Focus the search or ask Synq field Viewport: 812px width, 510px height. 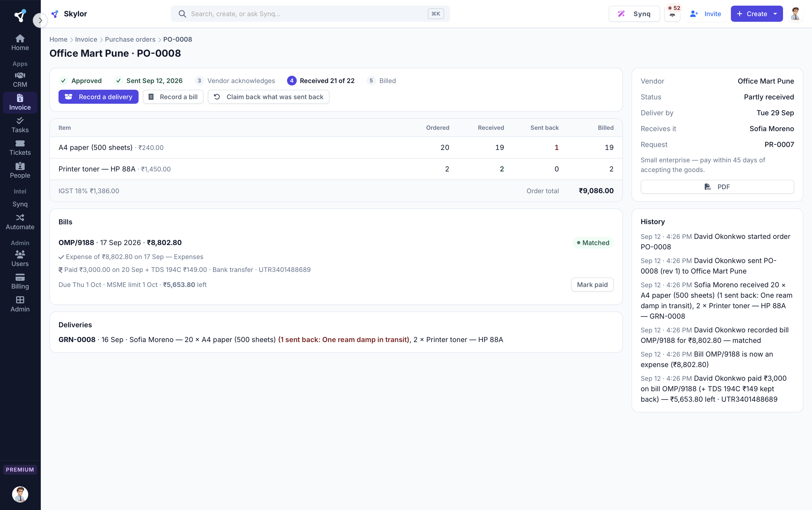(x=310, y=14)
